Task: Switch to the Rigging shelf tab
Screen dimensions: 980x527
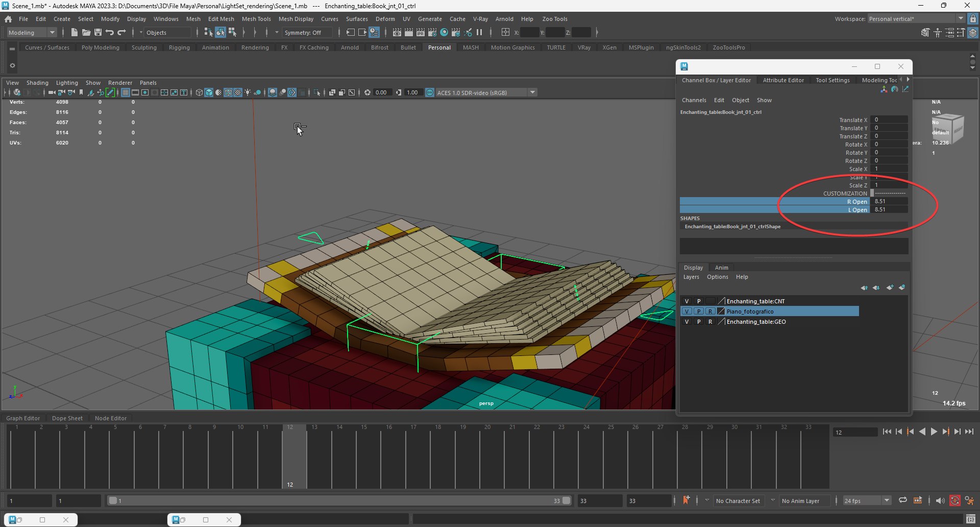Action: pyautogui.click(x=179, y=47)
